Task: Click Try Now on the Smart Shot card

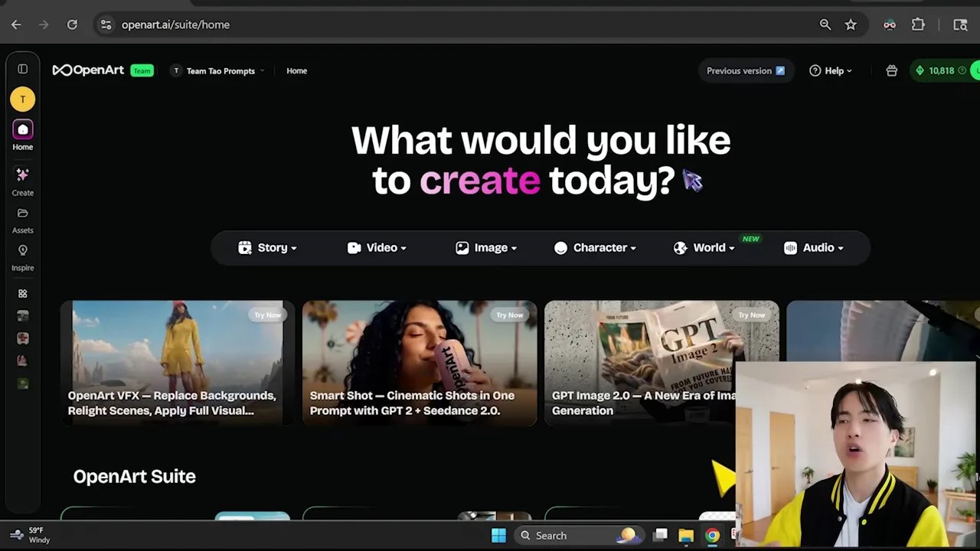Action: 509,315
